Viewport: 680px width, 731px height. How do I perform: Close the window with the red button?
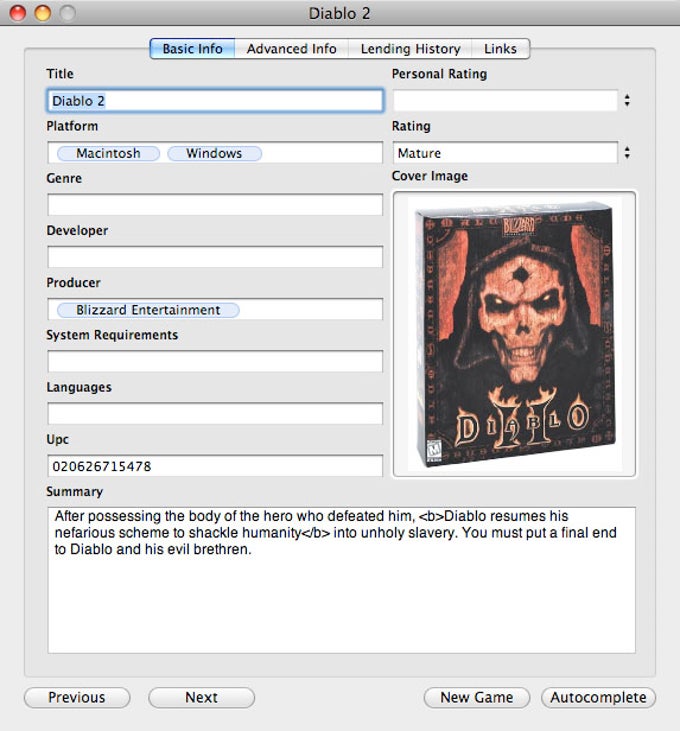(x=18, y=13)
